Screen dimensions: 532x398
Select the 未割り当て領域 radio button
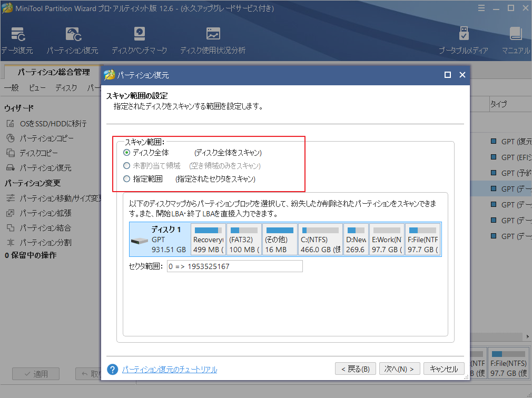pyautogui.click(x=126, y=166)
